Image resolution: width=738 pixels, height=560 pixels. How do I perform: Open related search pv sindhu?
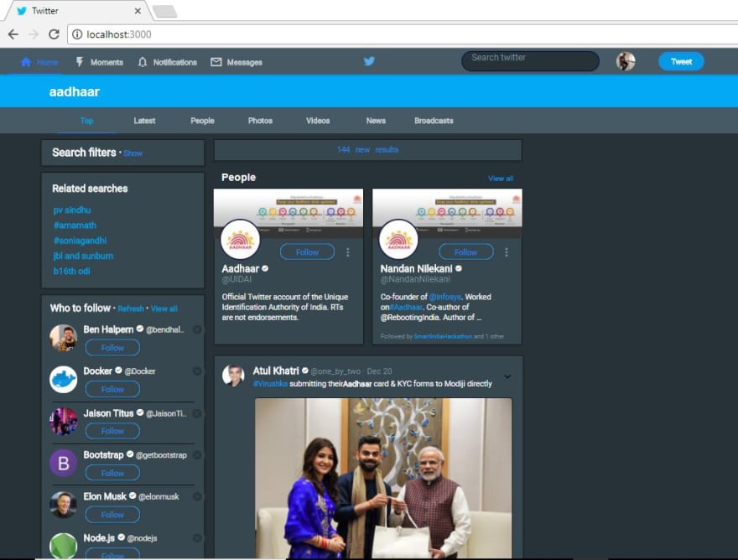(72, 210)
